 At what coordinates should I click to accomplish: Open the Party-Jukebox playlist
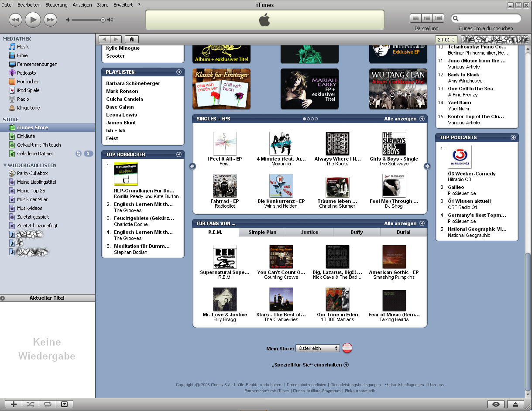click(32, 173)
